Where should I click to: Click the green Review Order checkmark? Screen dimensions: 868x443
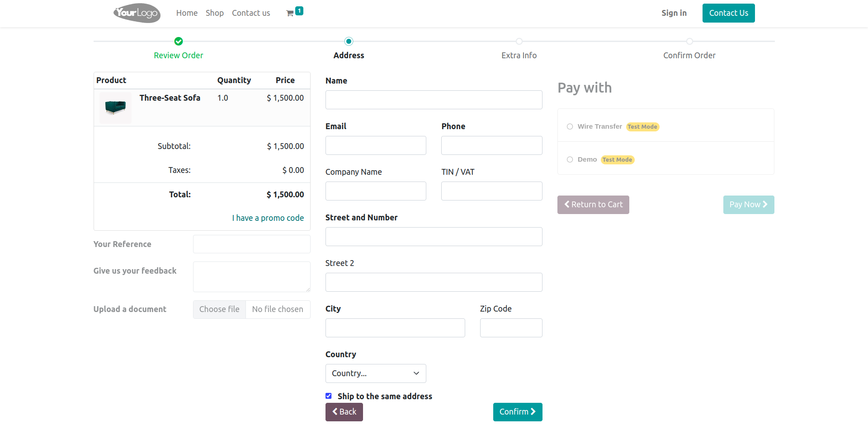coord(179,42)
